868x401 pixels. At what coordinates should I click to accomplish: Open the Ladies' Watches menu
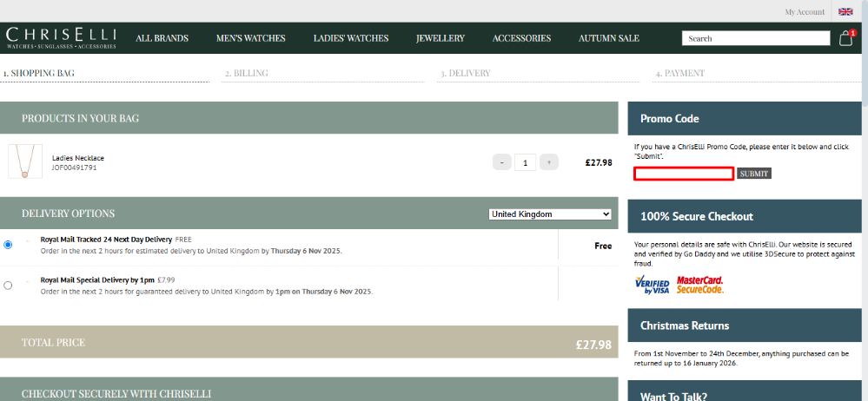[351, 38]
